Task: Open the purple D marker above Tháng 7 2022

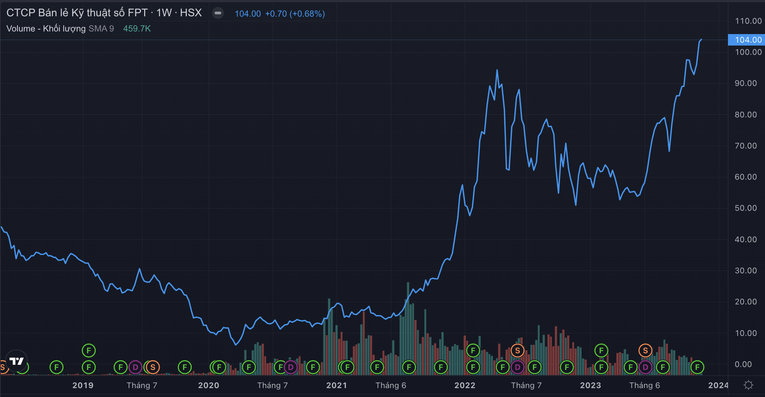Action: click(517, 367)
